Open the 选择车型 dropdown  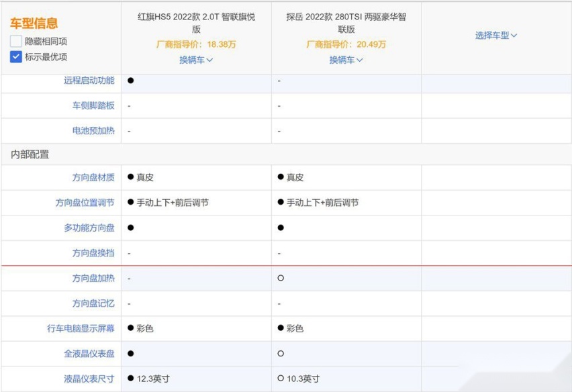495,36
